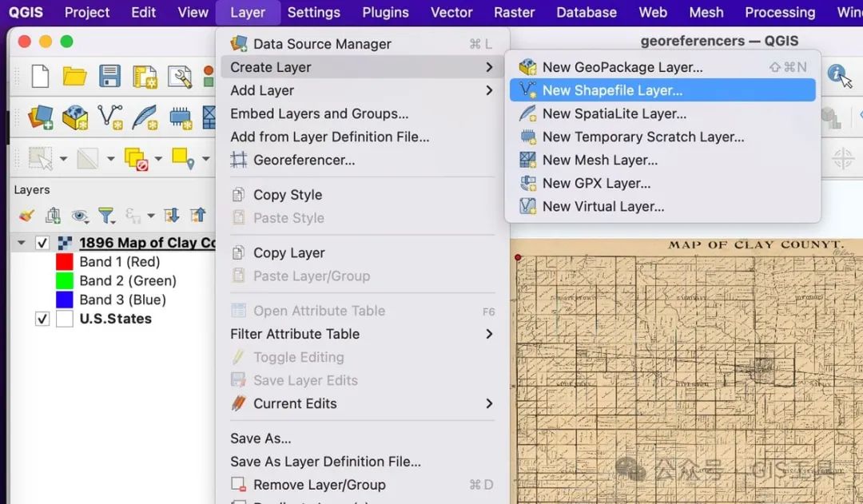
Task: Click the Add Group icon in Layers panel
Action: (x=53, y=215)
